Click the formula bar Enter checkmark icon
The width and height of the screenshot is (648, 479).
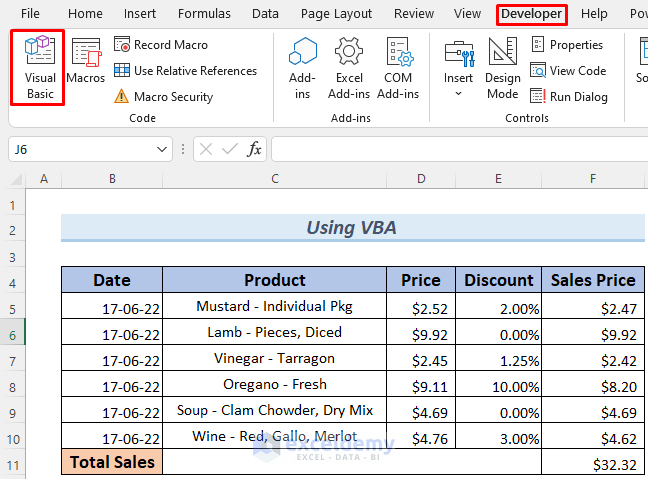[230, 149]
